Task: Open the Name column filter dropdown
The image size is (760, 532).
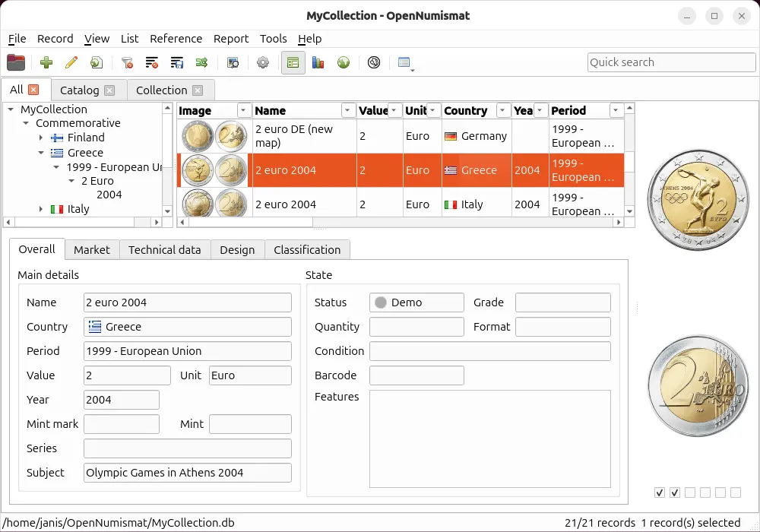Action: (347, 110)
